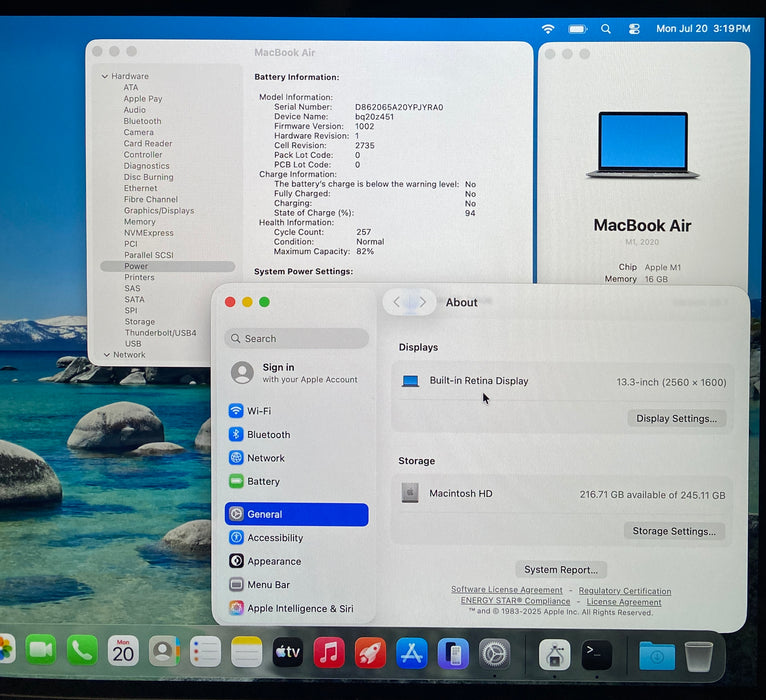Viewport: 766px width, 700px height.
Task: Select Bluetooth in System Report sidebar
Action: [142, 121]
